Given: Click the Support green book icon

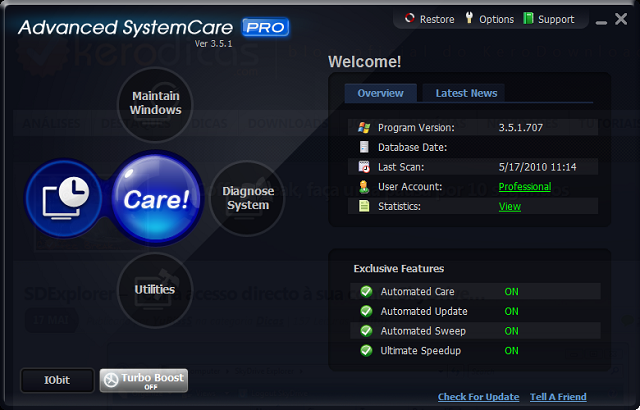Looking at the screenshot, I should [528, 18].
